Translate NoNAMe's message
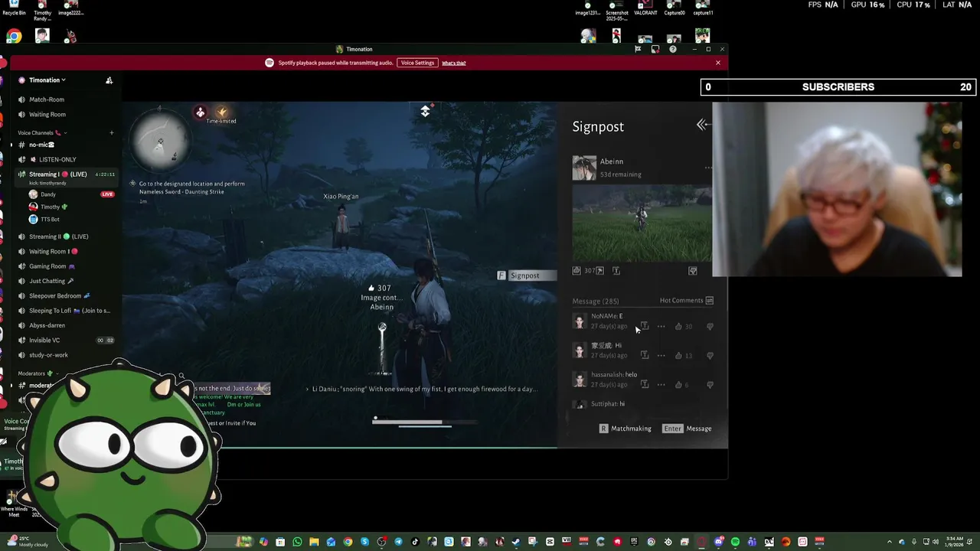Screen dimensions: 980x551 pyautogui.click(x=645, y=326)
